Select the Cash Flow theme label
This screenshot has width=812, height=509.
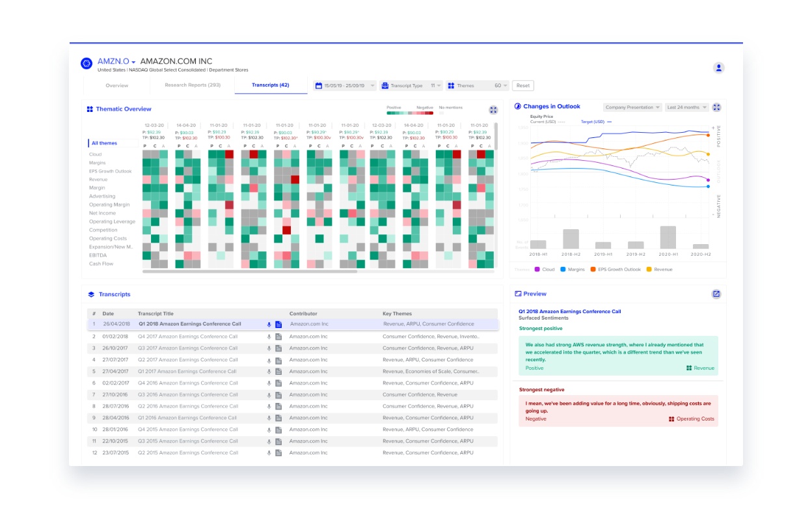(x=101, y=264)
